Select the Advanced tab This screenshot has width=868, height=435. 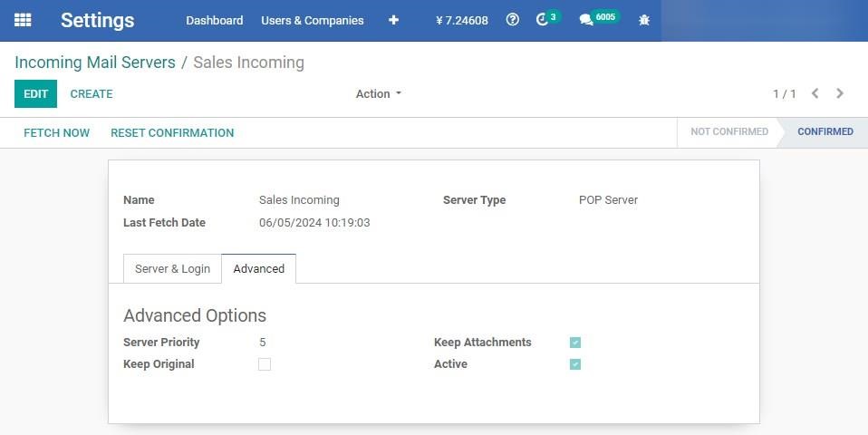click(x=258, y=269)
